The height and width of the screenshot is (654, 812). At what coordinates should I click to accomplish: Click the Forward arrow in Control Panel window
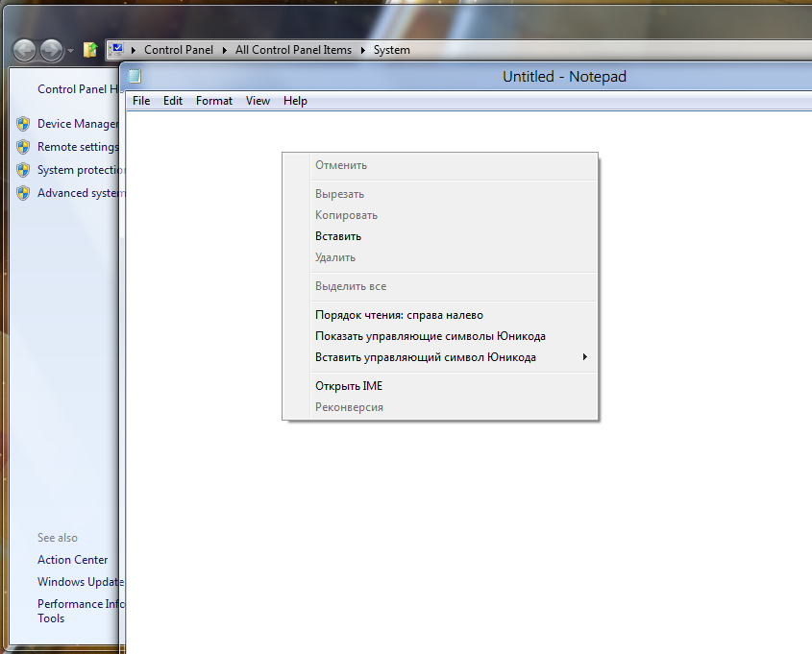coord(51,51)
